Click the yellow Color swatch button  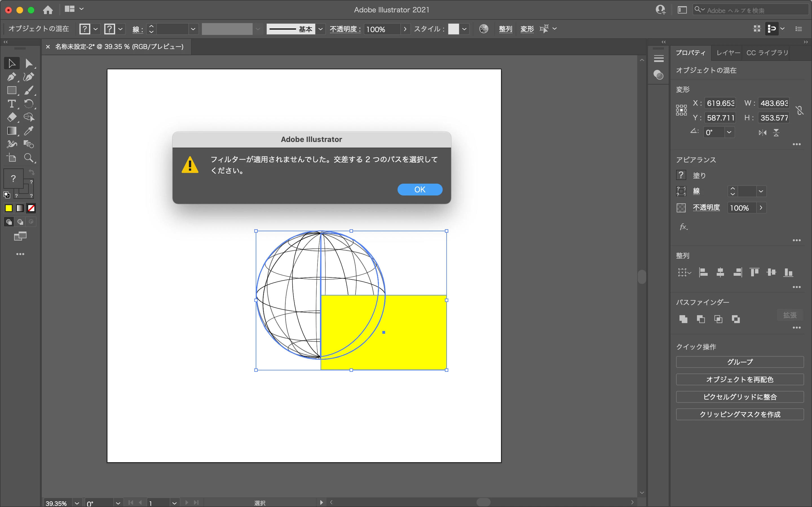9,208
